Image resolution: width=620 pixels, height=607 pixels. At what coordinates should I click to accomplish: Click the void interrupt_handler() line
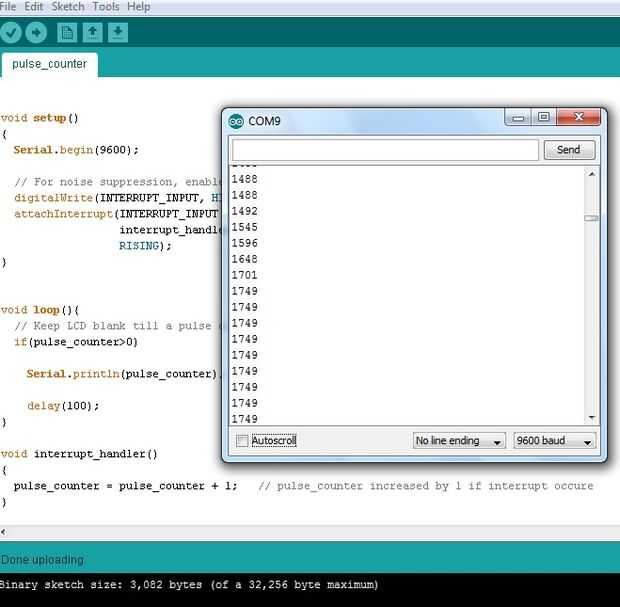pos(79,454)
